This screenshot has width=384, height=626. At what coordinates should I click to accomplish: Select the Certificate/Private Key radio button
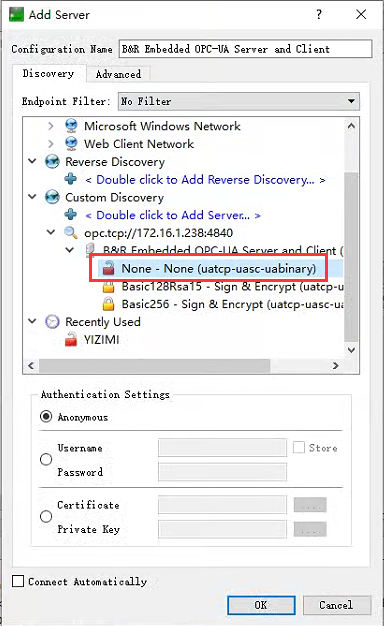46,517
